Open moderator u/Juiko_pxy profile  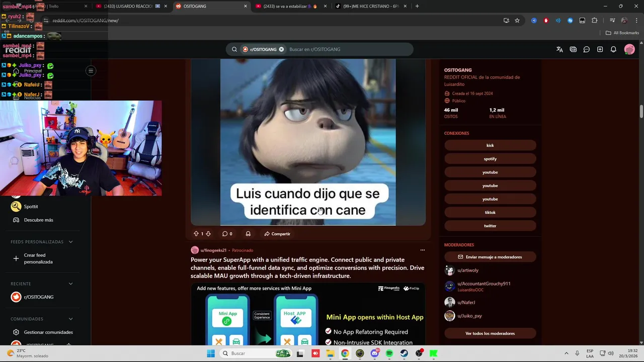pos(469,316)
